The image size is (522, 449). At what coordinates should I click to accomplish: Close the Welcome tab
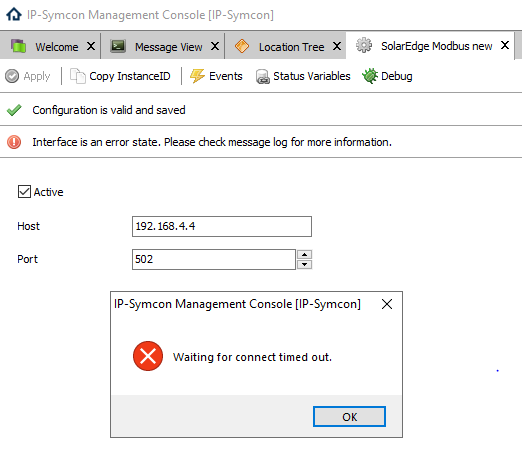pyautogui.click(x=91, y=46)
